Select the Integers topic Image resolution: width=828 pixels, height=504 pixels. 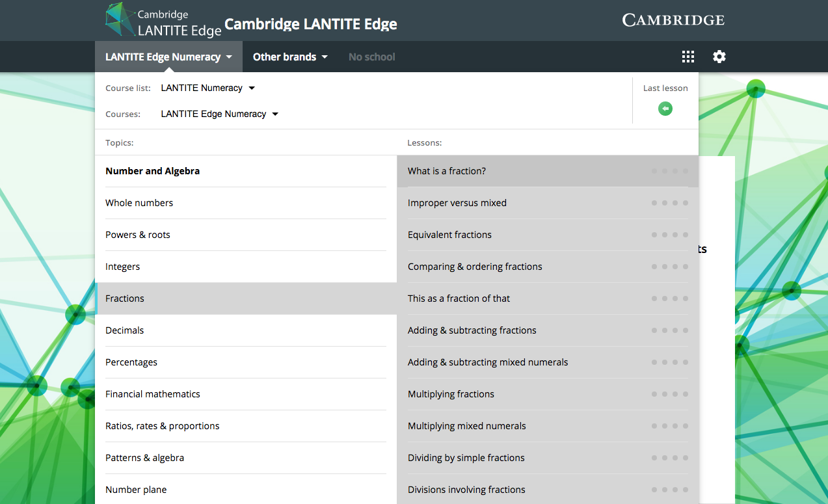tap(246, 267)
